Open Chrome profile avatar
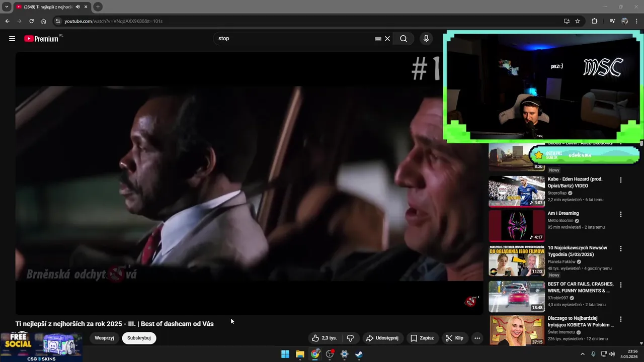The image size is (644, 362). [x=624, y=21]
